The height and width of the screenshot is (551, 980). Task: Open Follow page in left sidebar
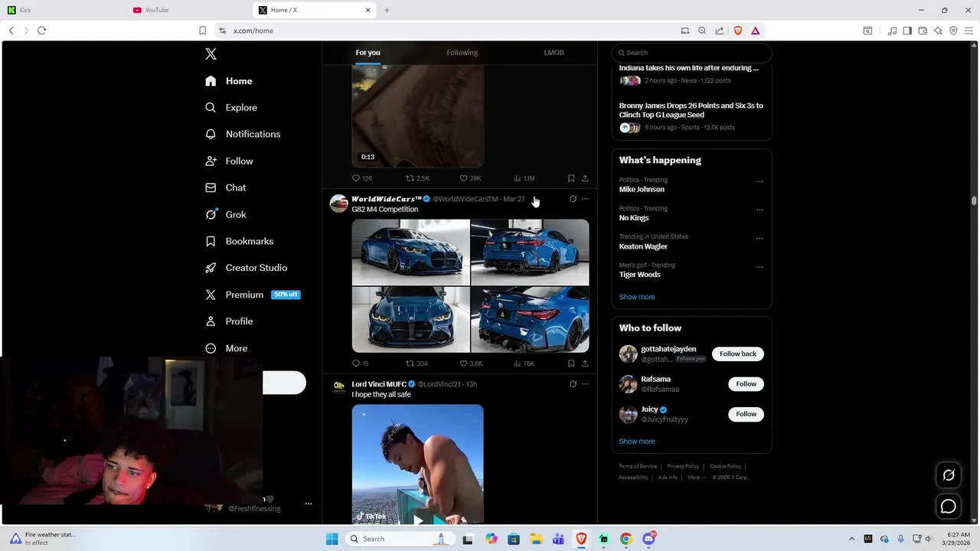click(229, 161)
